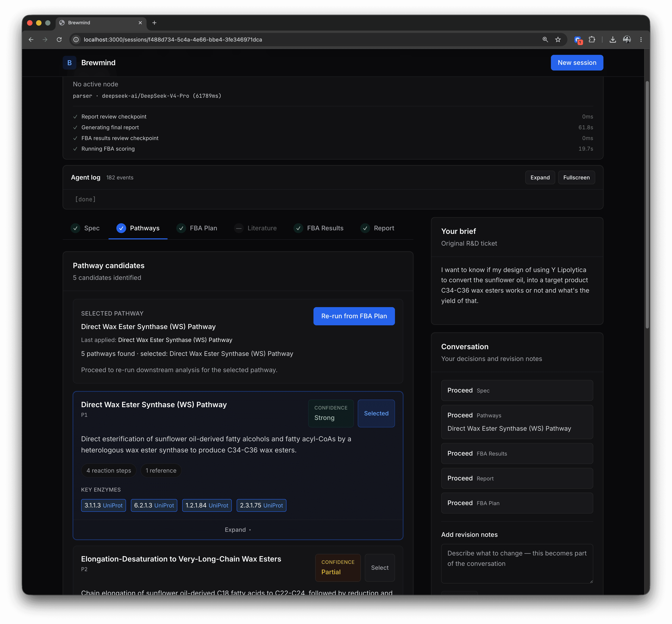Click the Brewmind B logo icon
This screenshot has height=624, width=672.
point(69,63)
